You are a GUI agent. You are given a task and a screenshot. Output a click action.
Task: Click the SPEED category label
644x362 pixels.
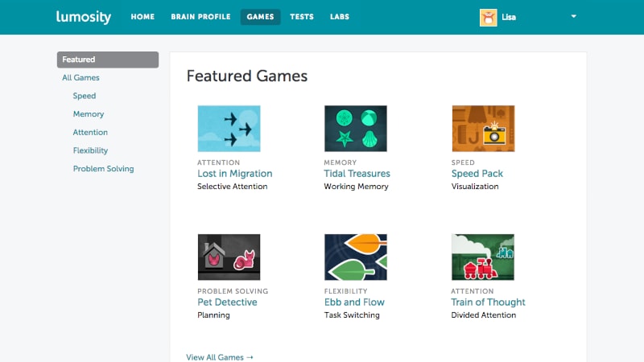(463, 162)
